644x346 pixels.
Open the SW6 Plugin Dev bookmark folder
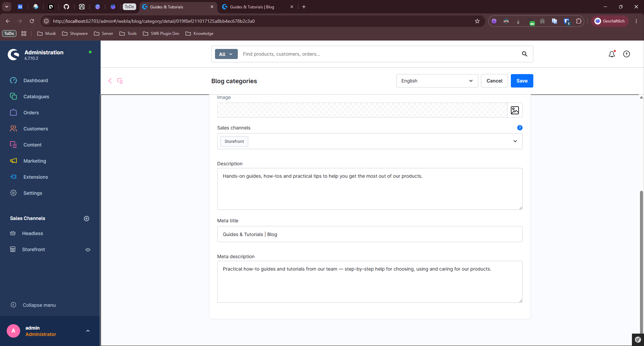click(161, 34)
